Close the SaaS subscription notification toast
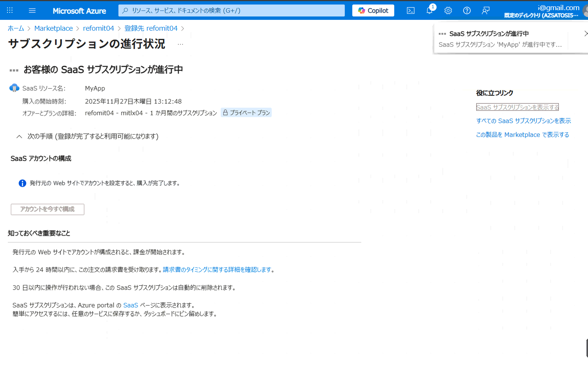This screenshot has height=368, width=588. [x=585, y=34]
